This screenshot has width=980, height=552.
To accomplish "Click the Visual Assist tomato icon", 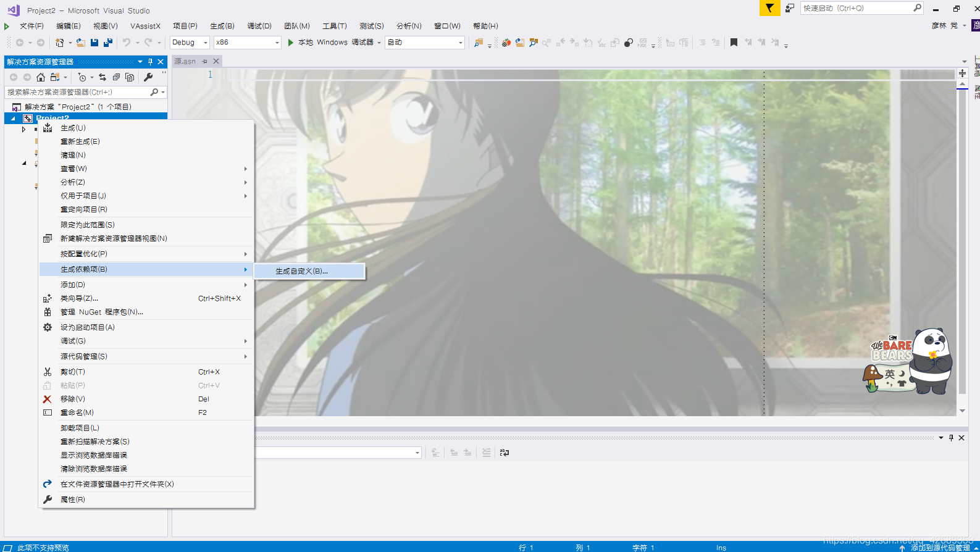I will tap(506, 43).
